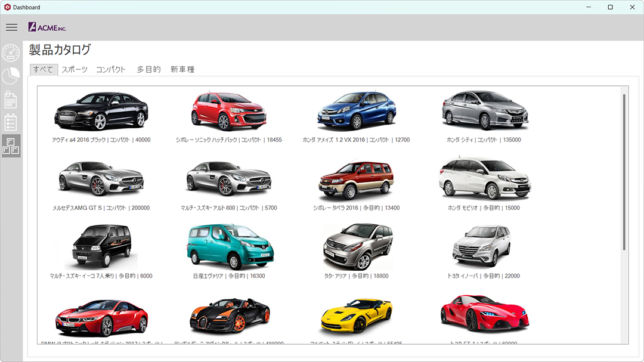644x362 pixels.
Task: Select the car image priced 5700
Action: click(x=229, y=179)
